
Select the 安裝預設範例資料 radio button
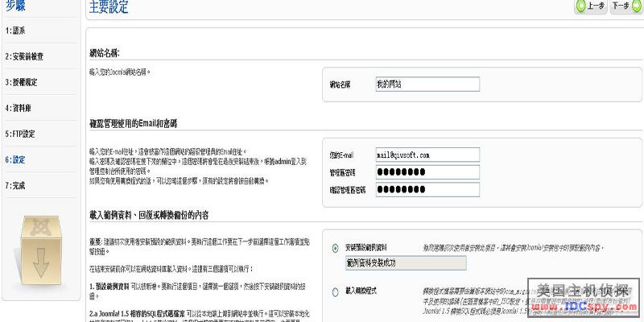click(x=335, y=248)
